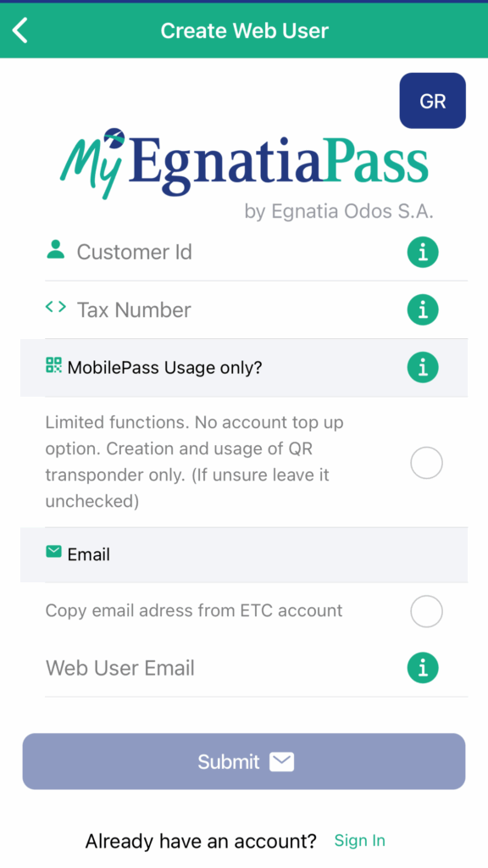Viewport: 488px width, 868px height.
Task: Click the QR code icon beside MobilePass
Action: click(53, 365)
